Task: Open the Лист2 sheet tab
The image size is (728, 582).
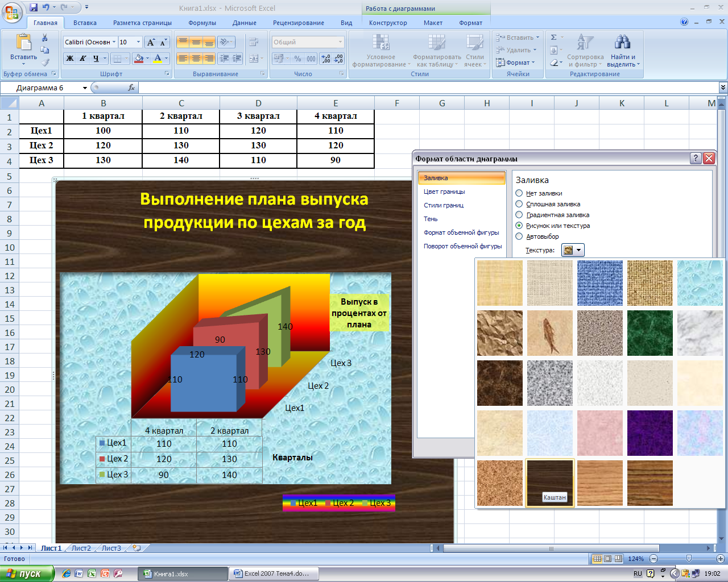Action: 81,548
